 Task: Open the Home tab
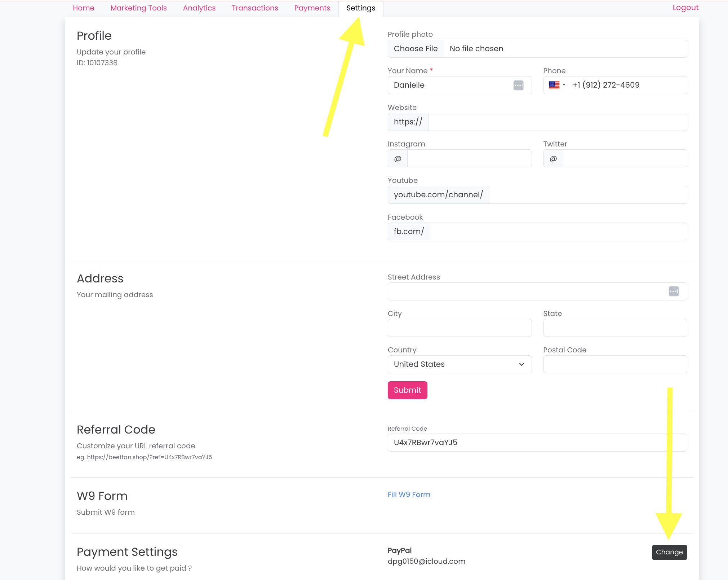[x=83, y=8]
